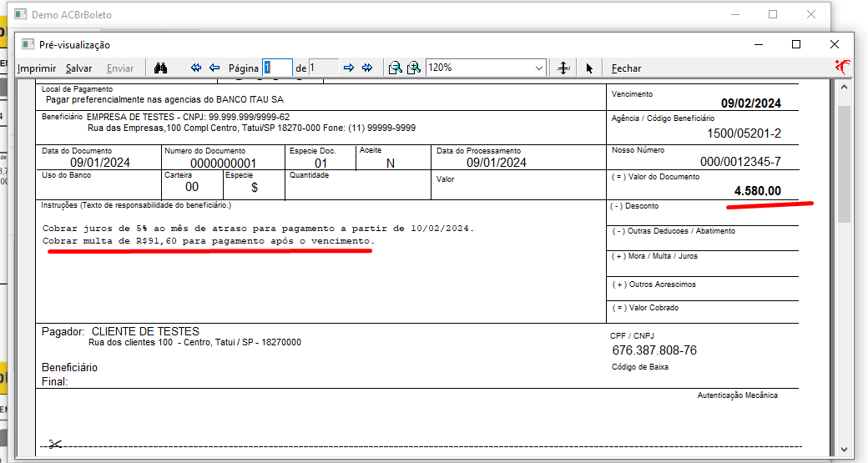Go to previous page arrow

click(x=214, y=68)
